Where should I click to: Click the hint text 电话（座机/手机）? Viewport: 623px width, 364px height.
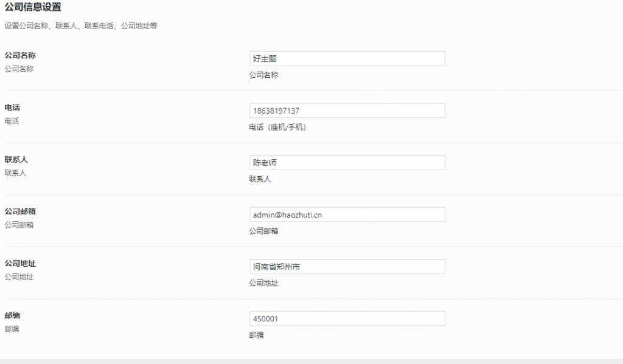277,127
